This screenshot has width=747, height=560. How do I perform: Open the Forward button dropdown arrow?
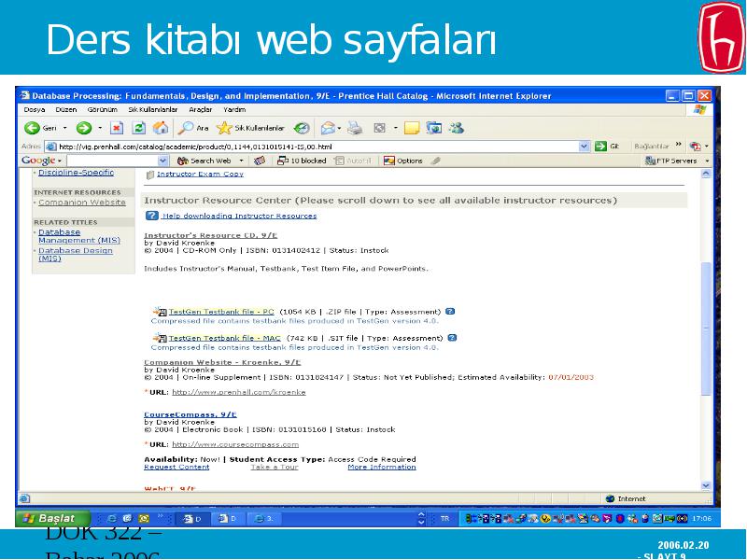100,128
